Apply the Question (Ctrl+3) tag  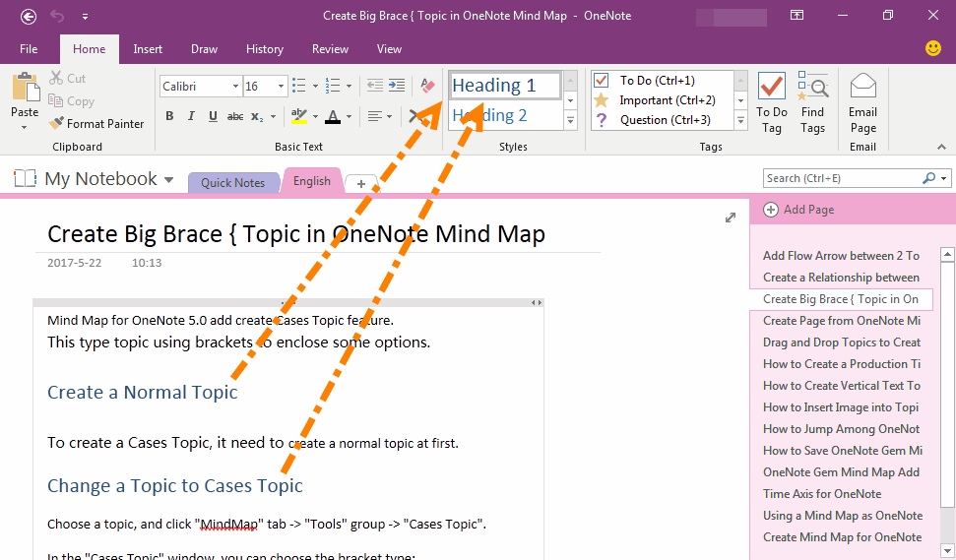(662, 120)
